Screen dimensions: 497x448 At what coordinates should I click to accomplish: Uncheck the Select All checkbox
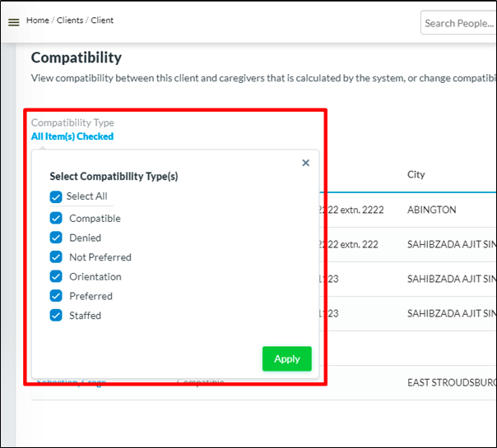click(x=56, y=196)
